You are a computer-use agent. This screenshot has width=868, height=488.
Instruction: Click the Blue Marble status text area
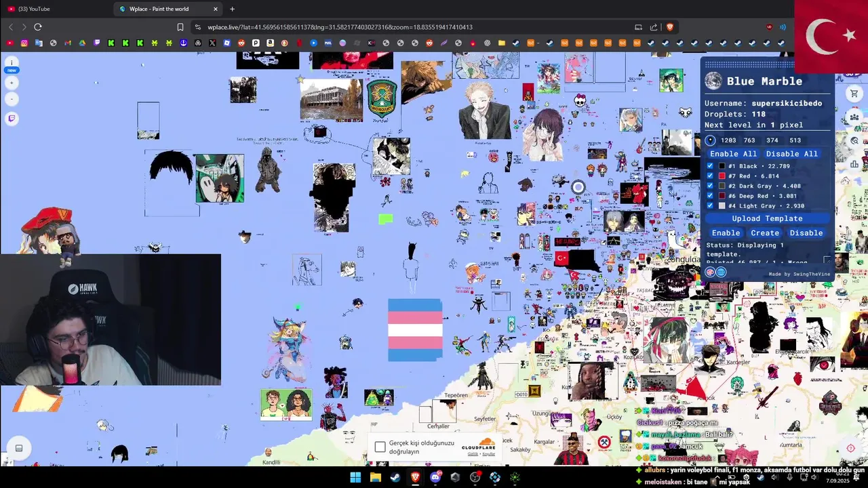coord(766,252)
